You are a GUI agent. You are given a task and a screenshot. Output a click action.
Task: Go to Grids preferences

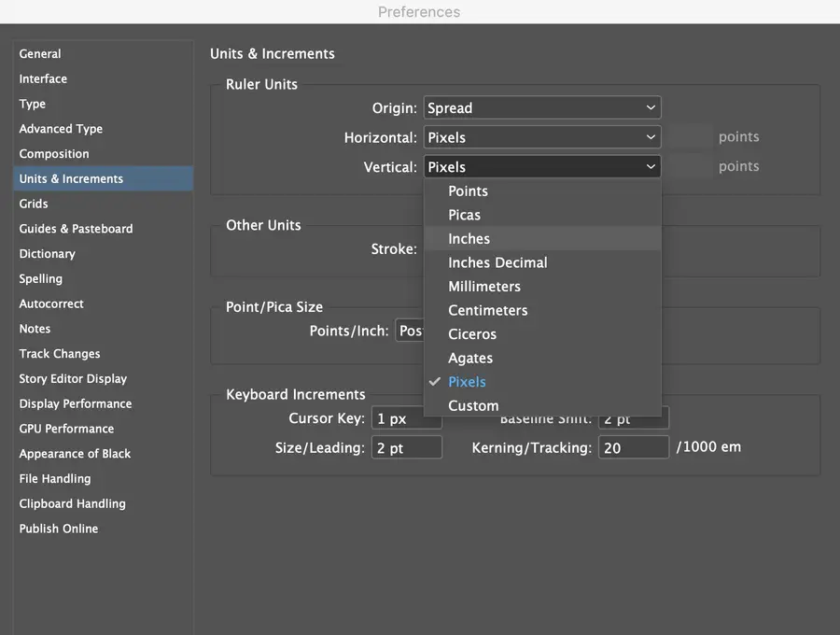pos(34,204)
